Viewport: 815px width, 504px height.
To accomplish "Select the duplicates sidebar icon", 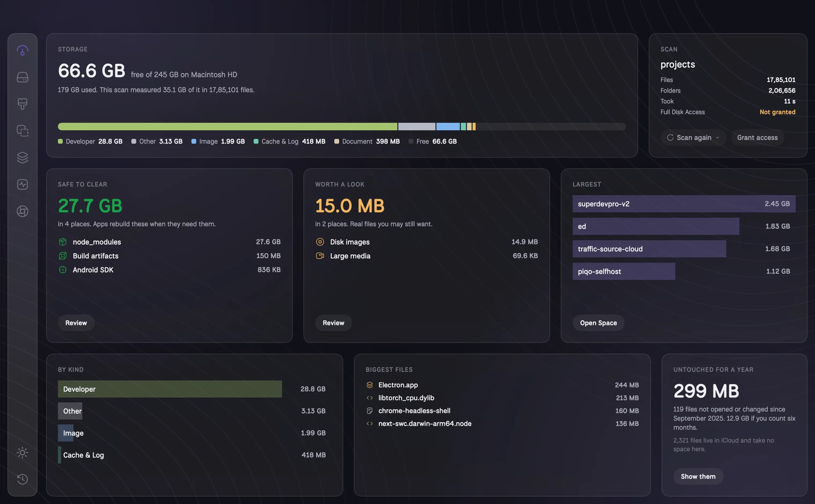I will [x=22, y=131].
